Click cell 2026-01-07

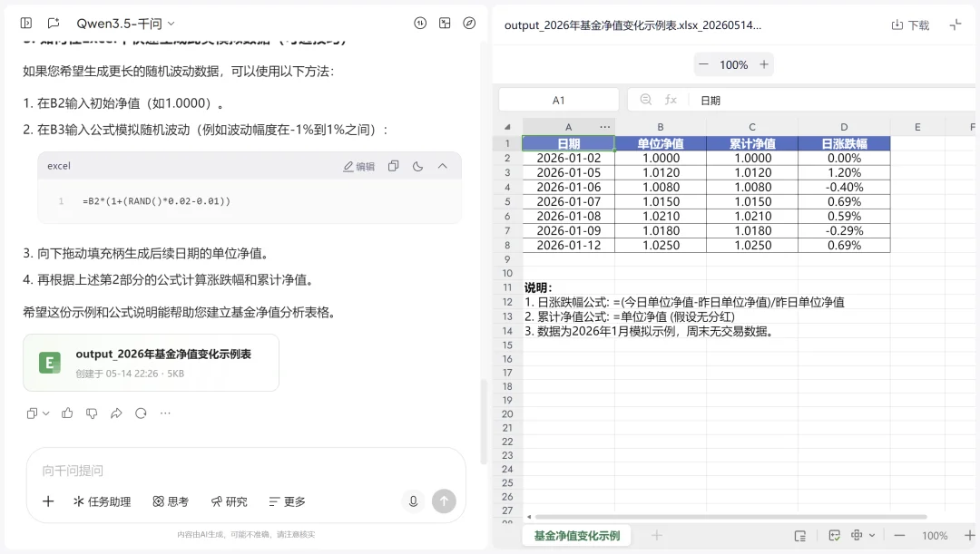pyautogui.click(x=569, y=201)
